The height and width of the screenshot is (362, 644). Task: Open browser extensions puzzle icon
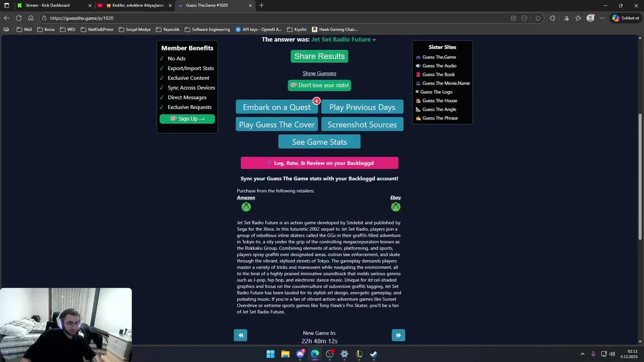pyautogui.click(x=552, y=18)
